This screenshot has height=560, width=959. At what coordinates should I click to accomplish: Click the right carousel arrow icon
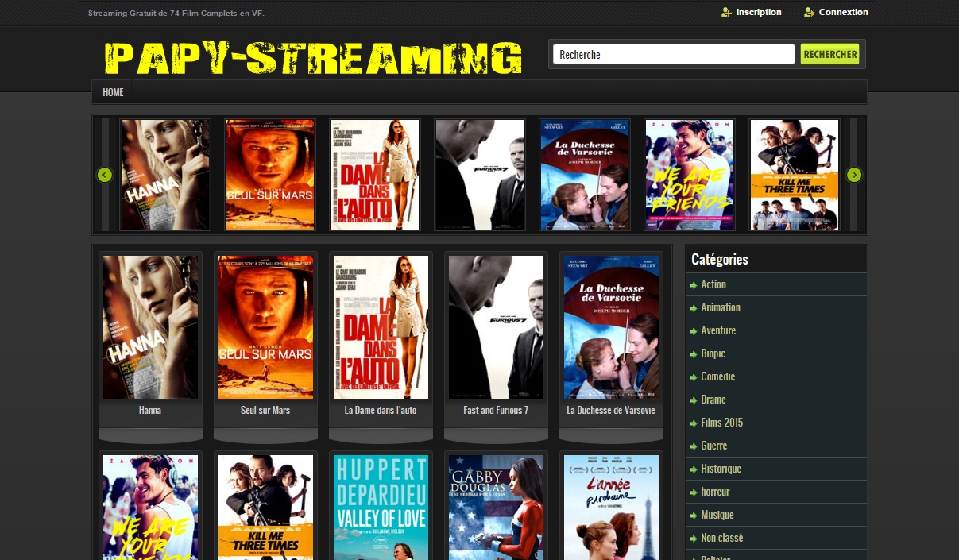pyautogui.click(x=854, y=175)
